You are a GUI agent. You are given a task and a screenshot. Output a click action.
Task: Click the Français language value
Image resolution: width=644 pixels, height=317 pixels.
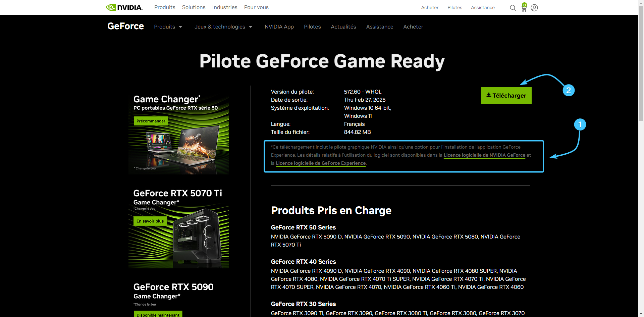pos(354,124)
